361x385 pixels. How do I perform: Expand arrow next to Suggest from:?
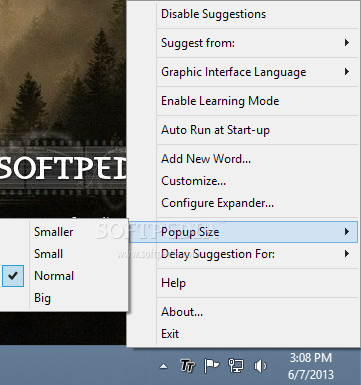pos(347,43)
